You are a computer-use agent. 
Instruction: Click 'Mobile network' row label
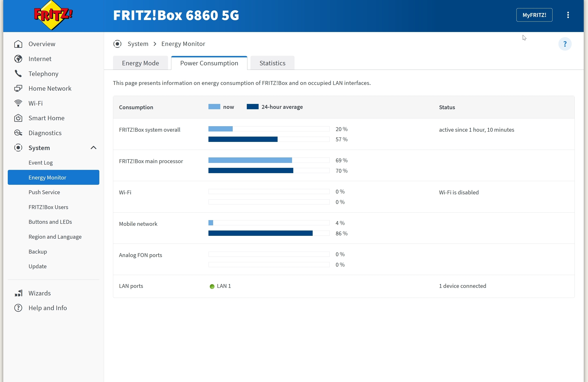(138, 224)
